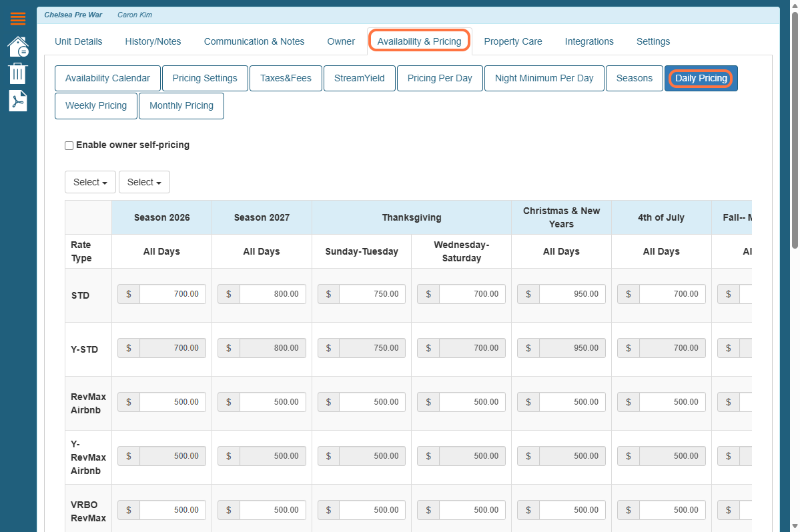Open the Settings tab
This screenshot has height=532, width=800.
click(x=653, y=41)
